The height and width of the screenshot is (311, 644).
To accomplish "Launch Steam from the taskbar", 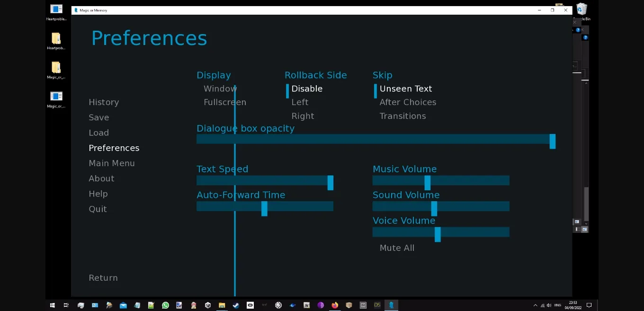I will click(236, 305).
